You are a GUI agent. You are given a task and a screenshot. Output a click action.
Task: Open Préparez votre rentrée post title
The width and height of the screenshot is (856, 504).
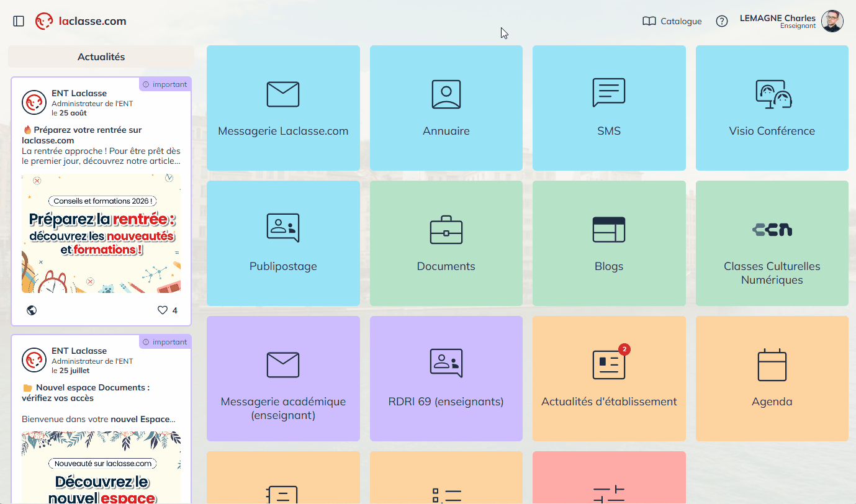tap(82, 135)
